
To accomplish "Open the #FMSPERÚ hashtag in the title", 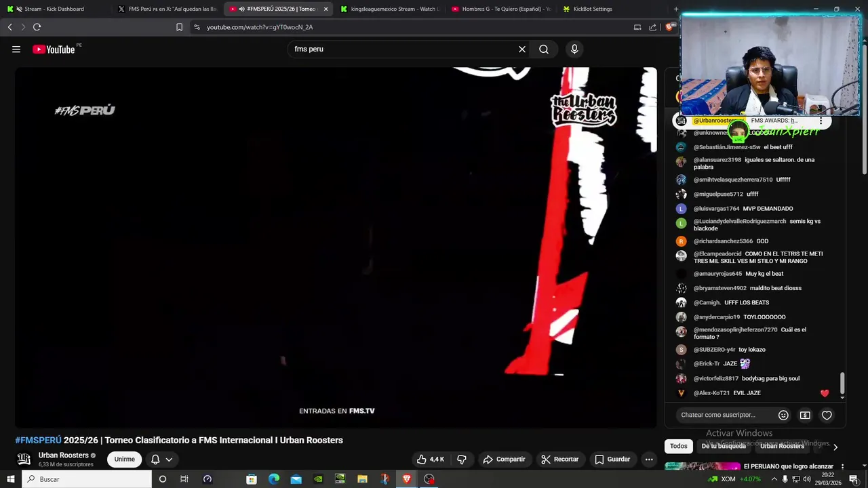I will (x=38, y=440).
